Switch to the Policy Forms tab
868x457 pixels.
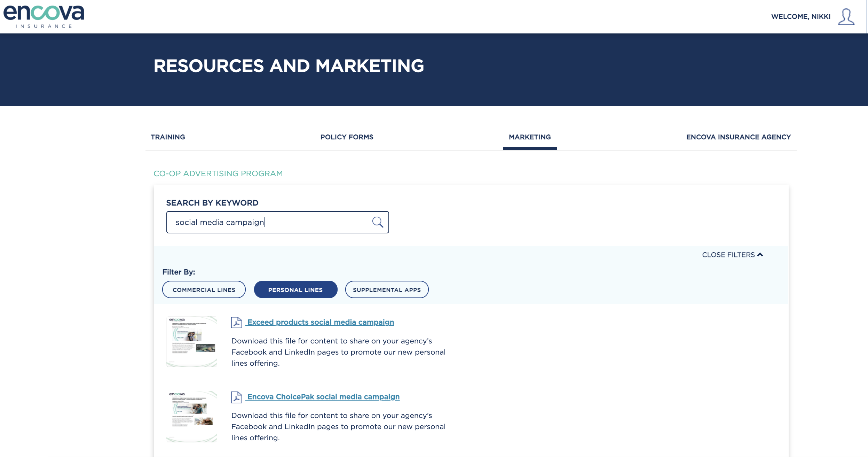[347, 137]
